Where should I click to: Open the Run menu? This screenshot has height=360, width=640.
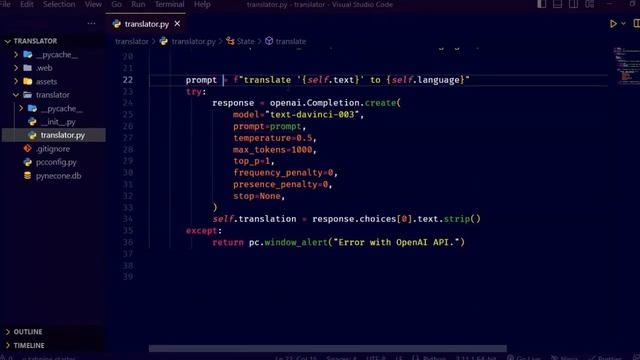pos(138,4)
